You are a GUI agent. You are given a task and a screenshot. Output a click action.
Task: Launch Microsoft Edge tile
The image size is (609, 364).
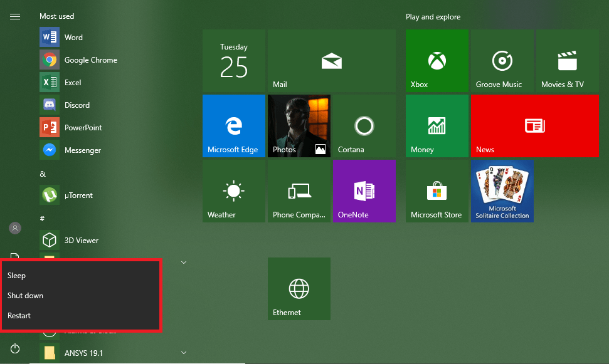pyautogui.click(x=234, y=126)
